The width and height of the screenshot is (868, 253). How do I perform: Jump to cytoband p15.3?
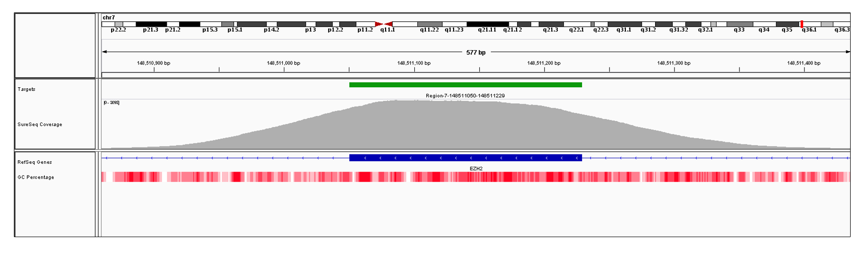(x=210, y=30)
